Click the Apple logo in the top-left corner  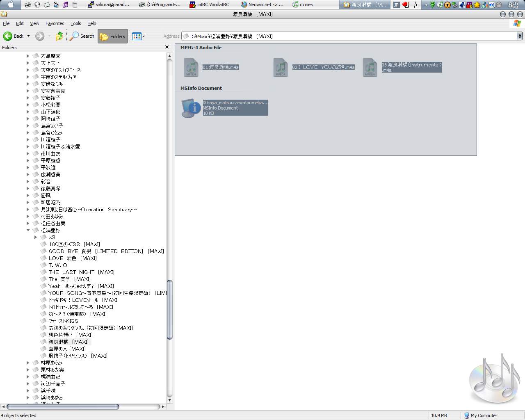[x=11, y=5]
